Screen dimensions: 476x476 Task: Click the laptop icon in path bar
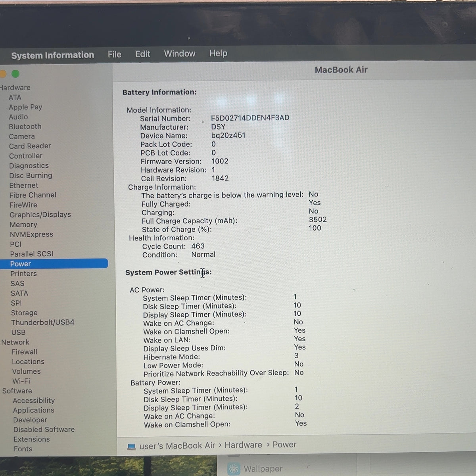[131, 447]
